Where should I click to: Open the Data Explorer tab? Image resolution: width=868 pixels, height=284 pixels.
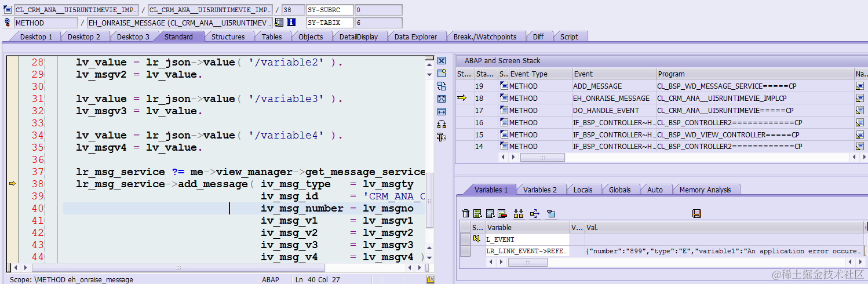[415, 37]
